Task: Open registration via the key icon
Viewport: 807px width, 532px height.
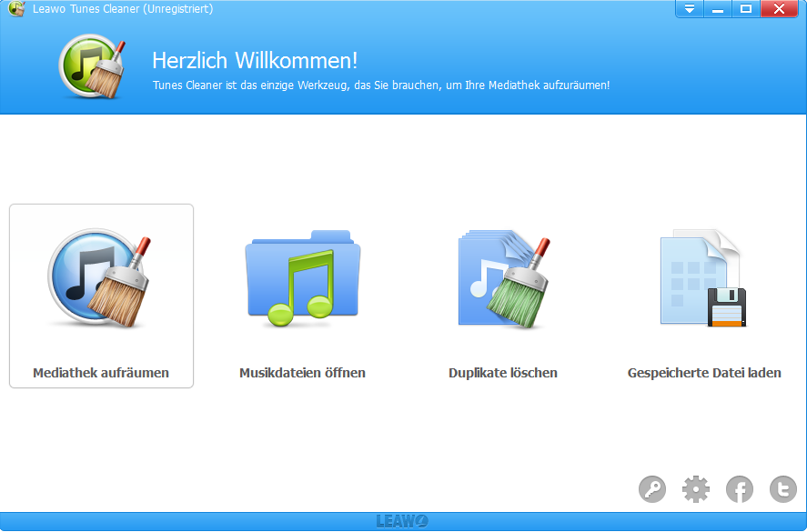Action: tap(652, 488)
